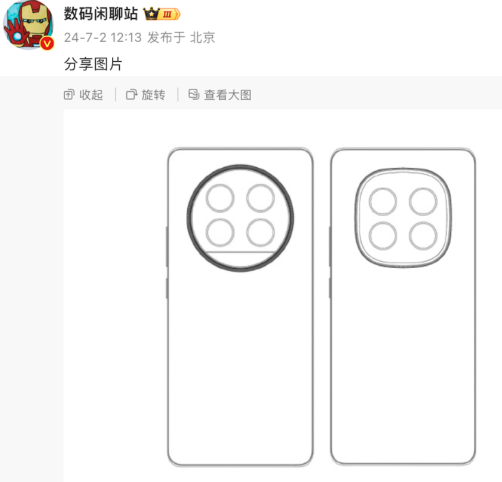Screen dimensions: 502x482
Task: Click the top-left lens in circular module
Action: click(220, 198)
